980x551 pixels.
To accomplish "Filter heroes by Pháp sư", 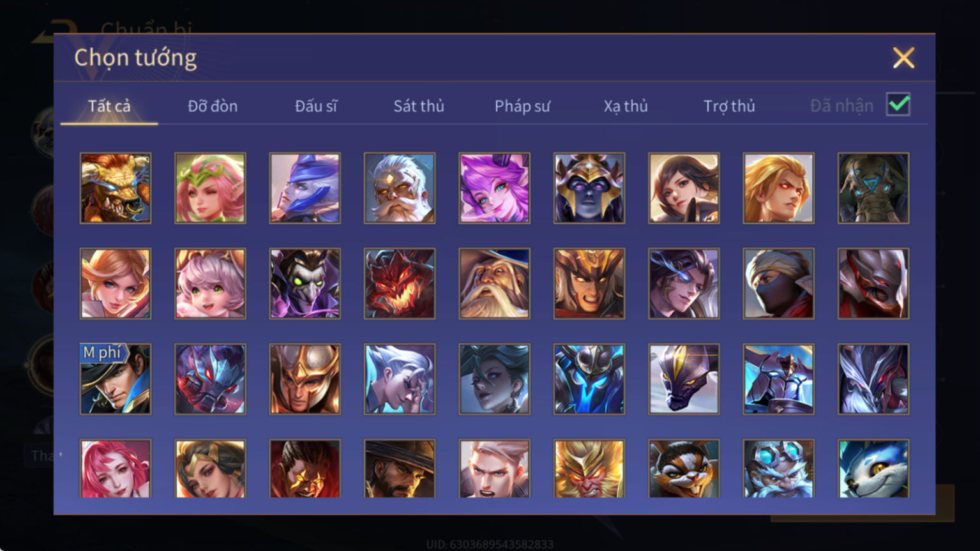I will tap(522, 106).
